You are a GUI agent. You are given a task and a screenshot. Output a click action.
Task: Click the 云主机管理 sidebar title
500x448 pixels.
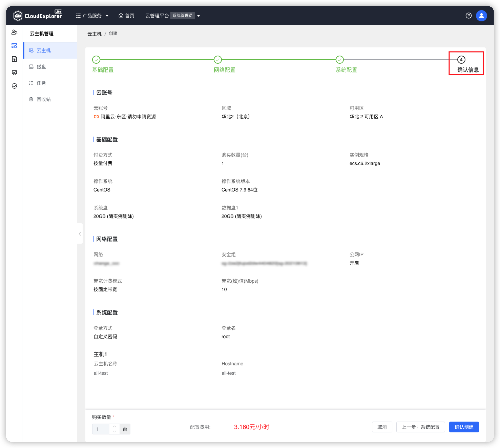pyautogui.click(x=42, y=34)
